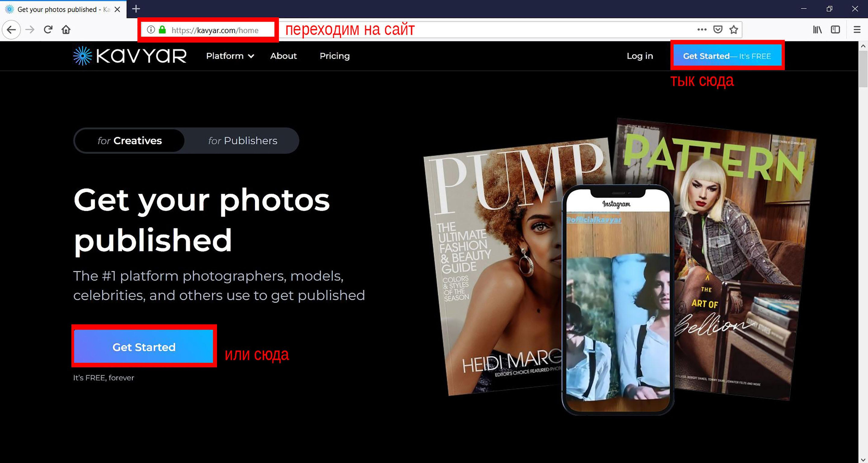Open the Pricing page
Screen dimensions: 868x463
335,56
